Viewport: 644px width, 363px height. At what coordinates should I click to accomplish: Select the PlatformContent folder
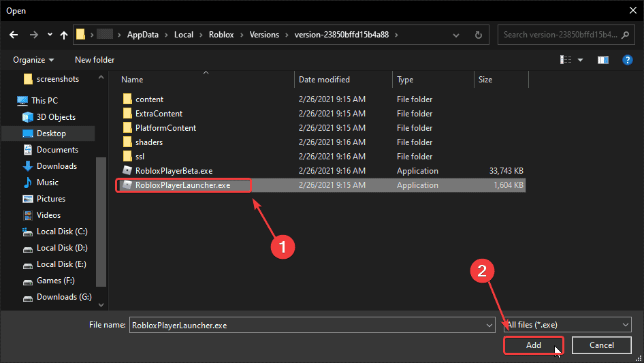pyautogui.click(x=165, y=128)
